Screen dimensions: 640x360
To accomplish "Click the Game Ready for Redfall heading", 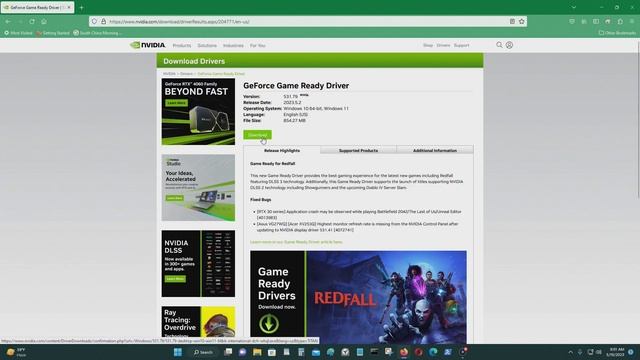I will point(273,164).
